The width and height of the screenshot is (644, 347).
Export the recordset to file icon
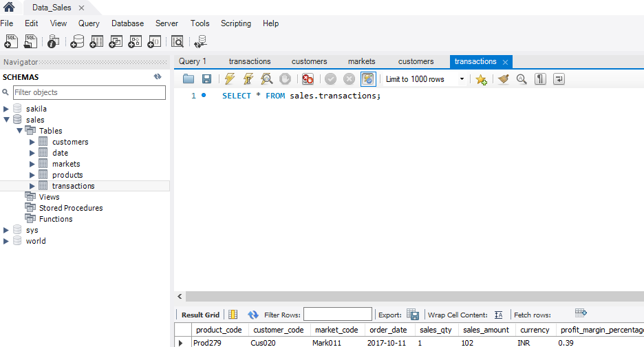click(413, 315)
